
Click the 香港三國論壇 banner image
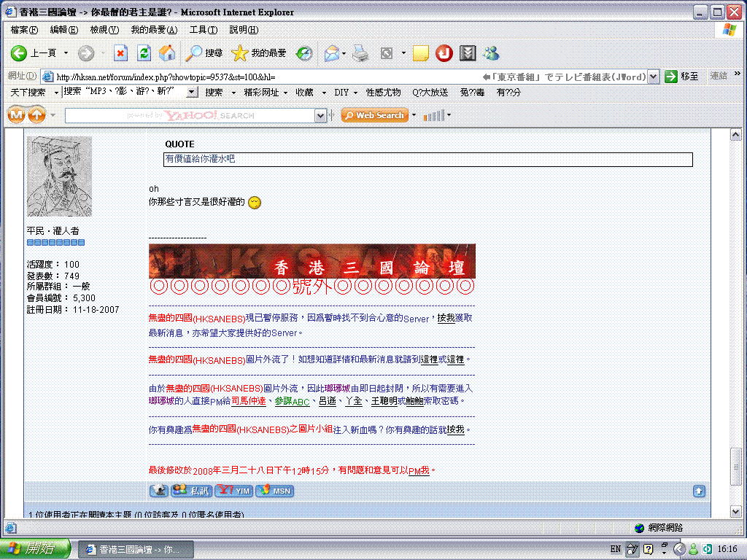point(312,261)
